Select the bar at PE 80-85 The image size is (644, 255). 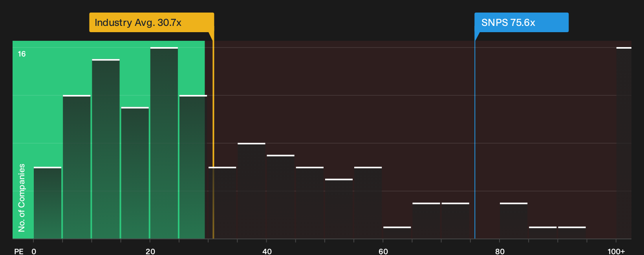[514, 220]
